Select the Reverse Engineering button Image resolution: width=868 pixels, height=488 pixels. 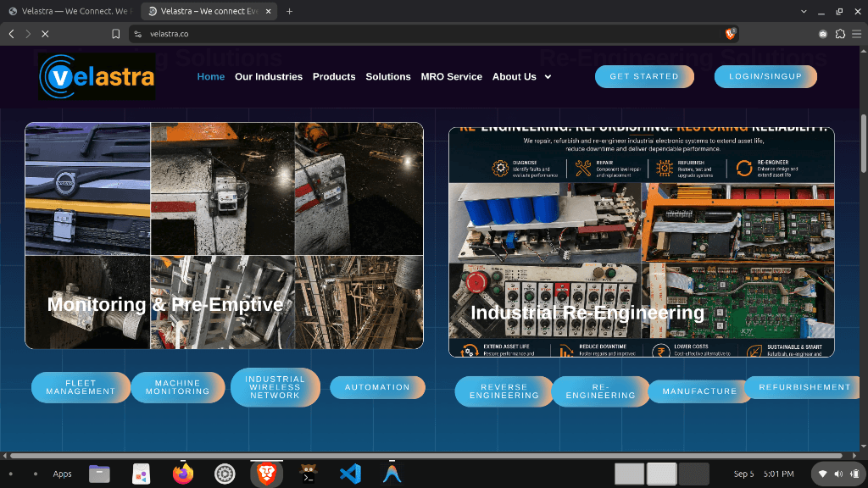click(504, 391)
